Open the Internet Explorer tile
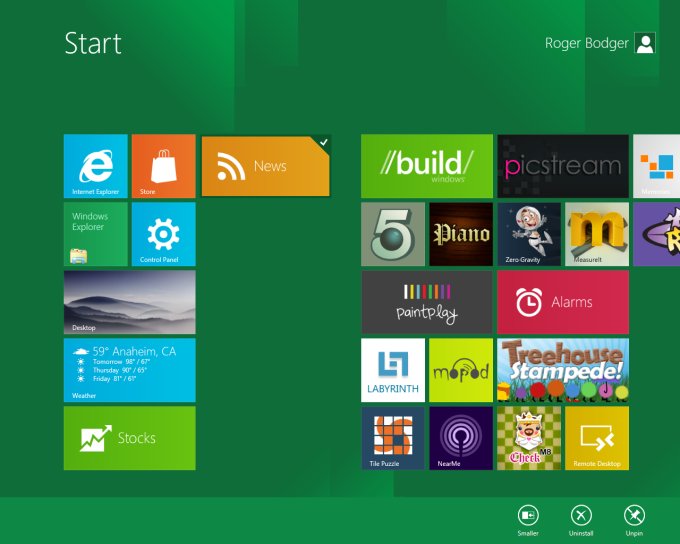680x544 pixels. 95,166
